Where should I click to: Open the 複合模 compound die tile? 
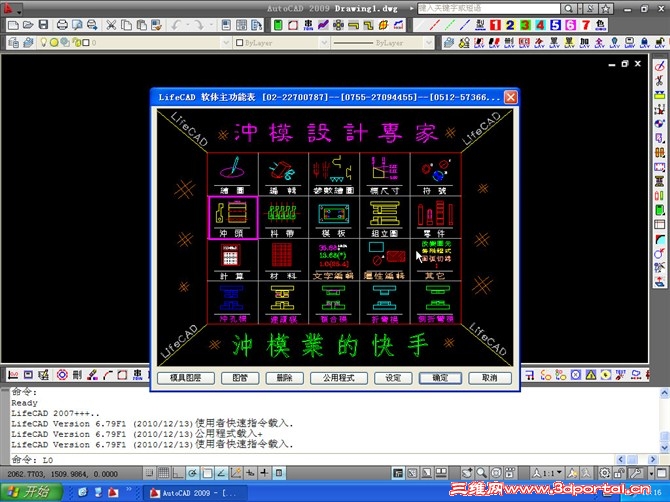[334, 302]
